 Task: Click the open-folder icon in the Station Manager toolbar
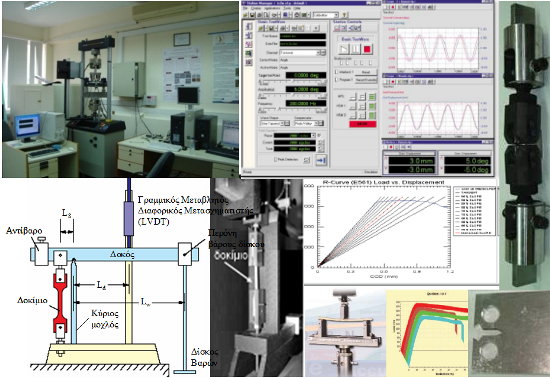coord(246,15)
